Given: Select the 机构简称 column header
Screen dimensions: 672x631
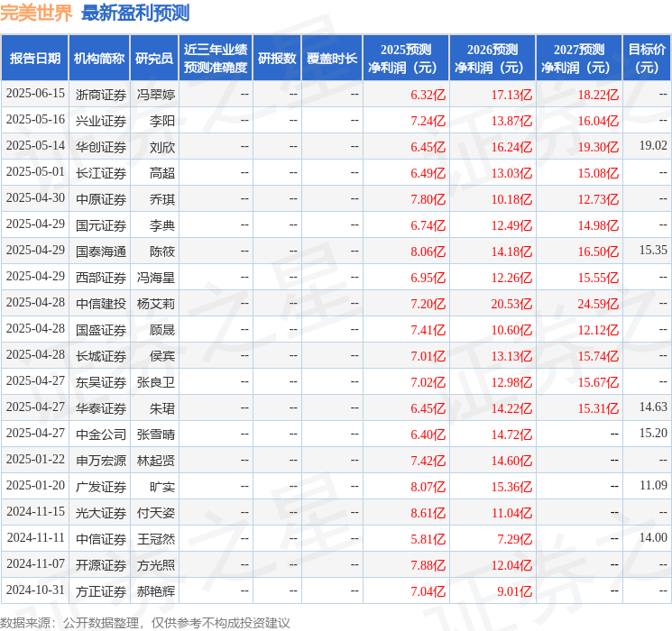Looking at the screenshot, I should 99,59.
